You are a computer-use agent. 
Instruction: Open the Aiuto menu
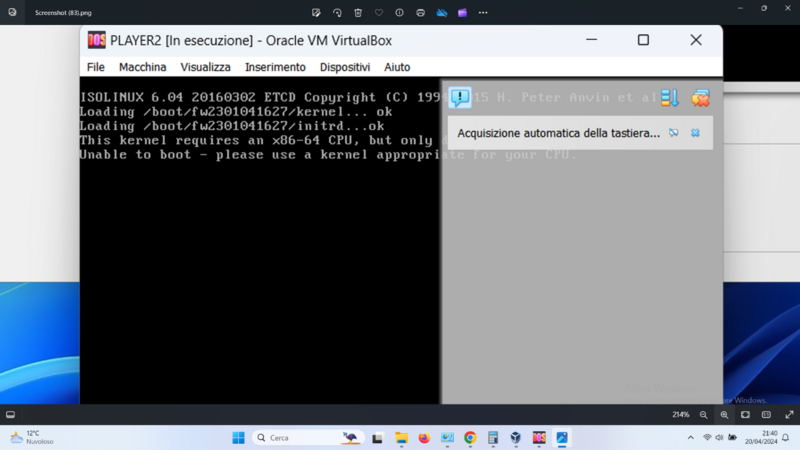click(x=397, y=67)
